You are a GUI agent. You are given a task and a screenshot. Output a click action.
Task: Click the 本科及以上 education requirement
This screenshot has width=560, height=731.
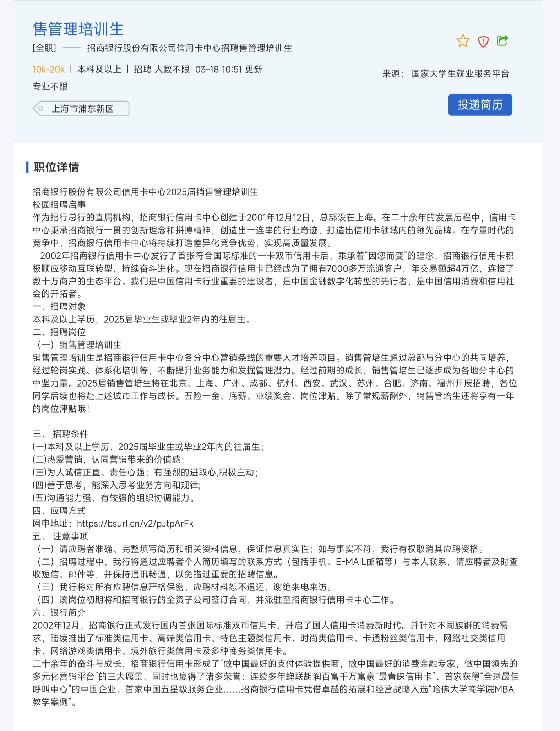coord(99,70)
